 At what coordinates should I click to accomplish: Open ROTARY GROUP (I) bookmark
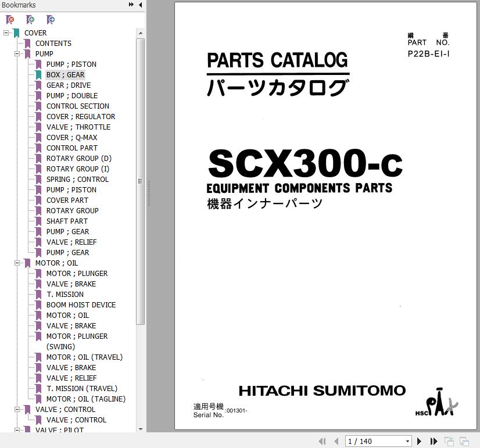[78, 169]
